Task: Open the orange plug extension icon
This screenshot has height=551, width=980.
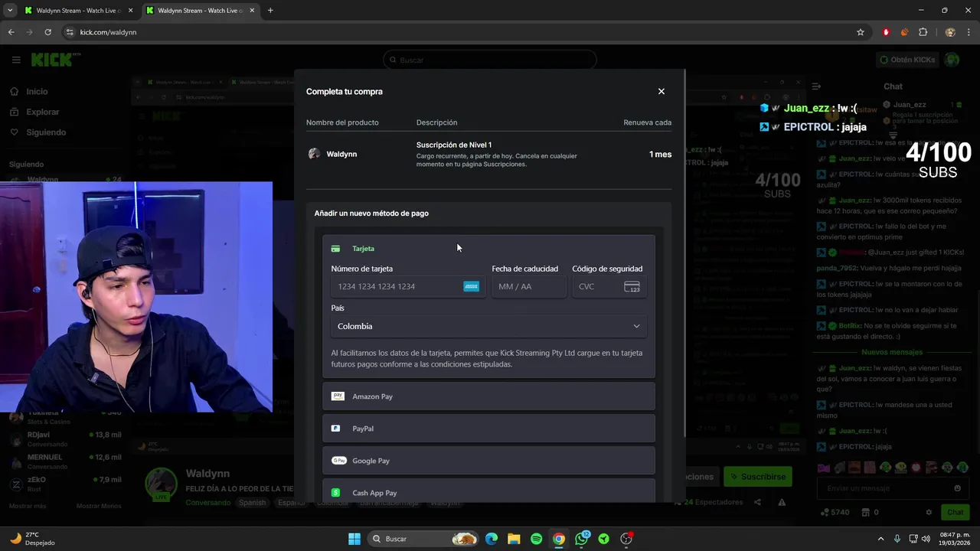Action: click(x=904, y=32)
